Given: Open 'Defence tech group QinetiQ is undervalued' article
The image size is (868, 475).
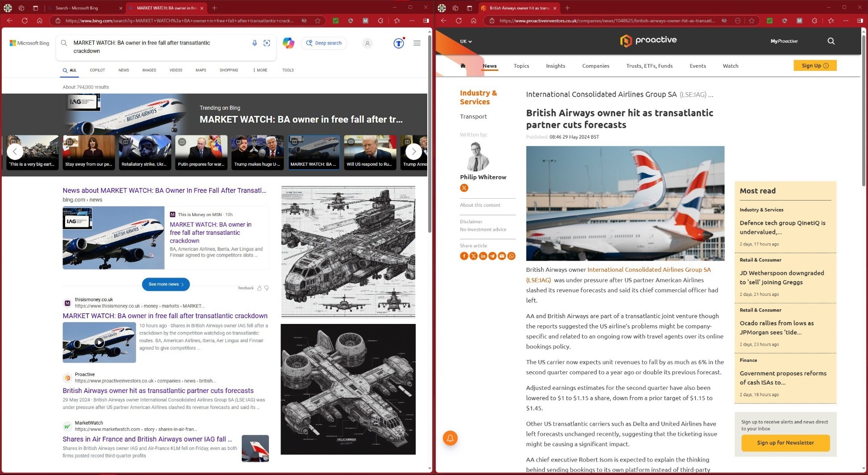Looking at the screenshot, I should pos(782,227).
